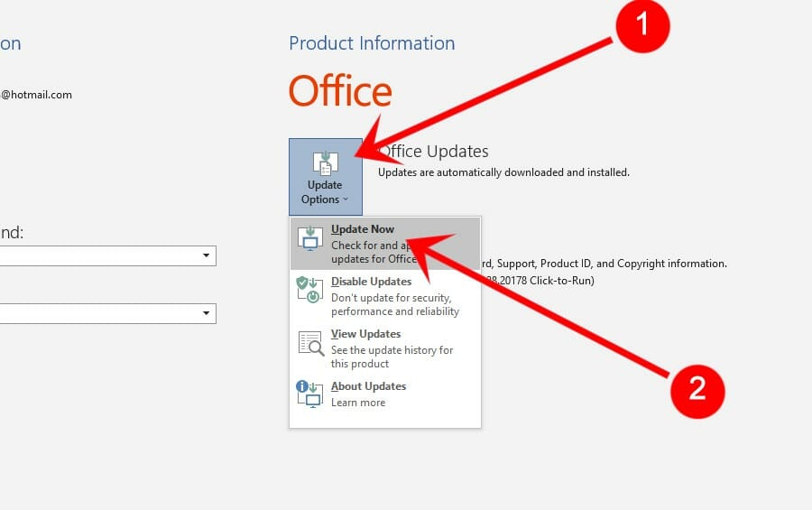Image resolution: width=812 pixels, height=510 pixels.
Task: Select Update Now menu entry
Action: 384,244
